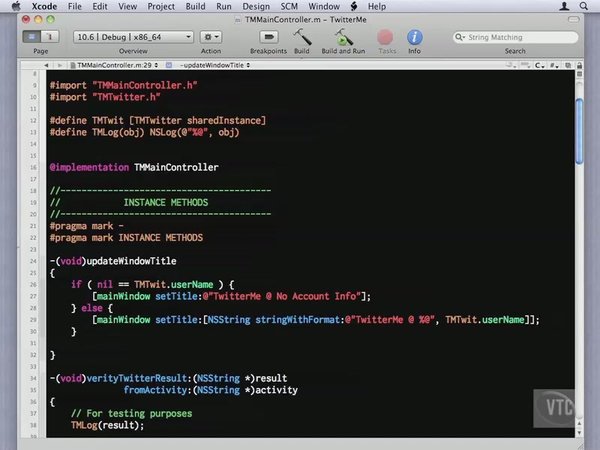
Task: Open the Build menu
Action: tap(196, 6)
